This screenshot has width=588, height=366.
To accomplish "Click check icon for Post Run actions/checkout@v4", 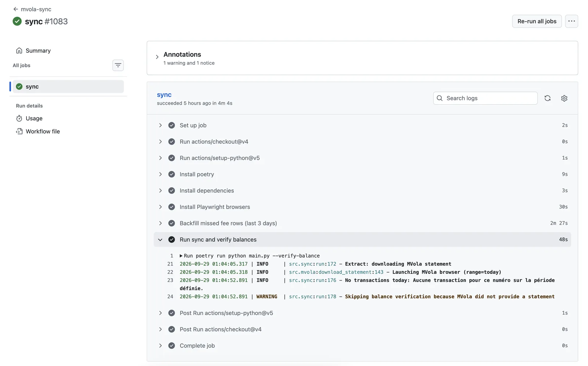I will (x=172, y=329).
